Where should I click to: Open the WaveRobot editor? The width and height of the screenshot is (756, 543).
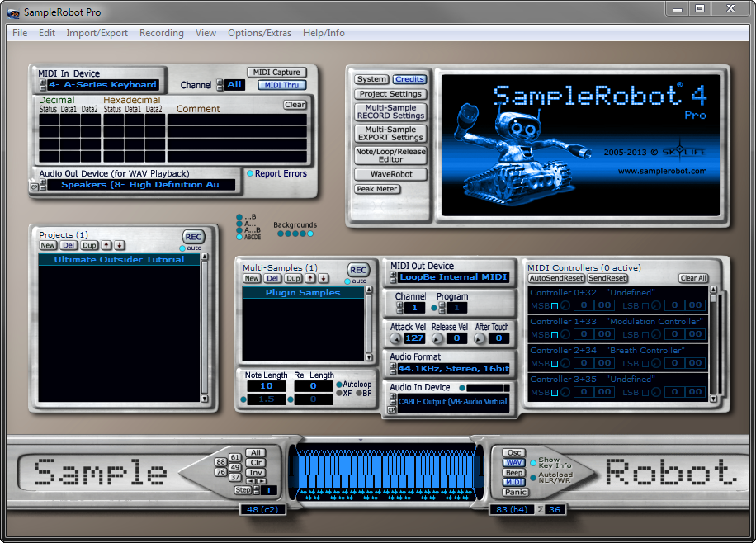coord(390,174)
